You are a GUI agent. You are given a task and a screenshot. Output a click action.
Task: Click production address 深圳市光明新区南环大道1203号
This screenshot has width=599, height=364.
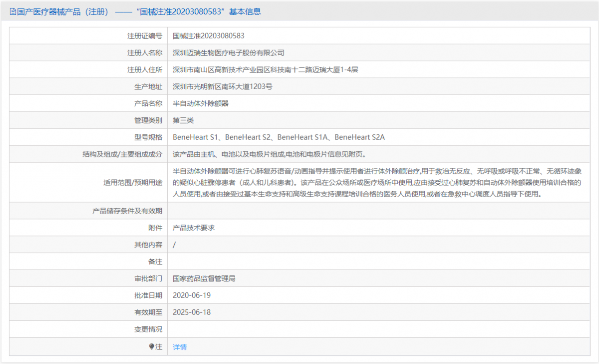(223, 87)
